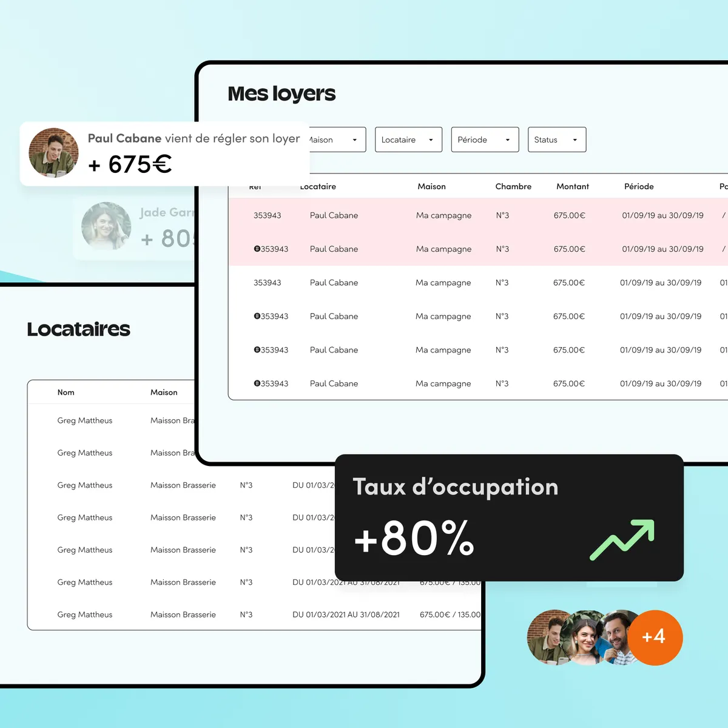This screenshot has height=728, width=728.
Task: Click the coin icon in the last rent row
Action: pos(257,383)
